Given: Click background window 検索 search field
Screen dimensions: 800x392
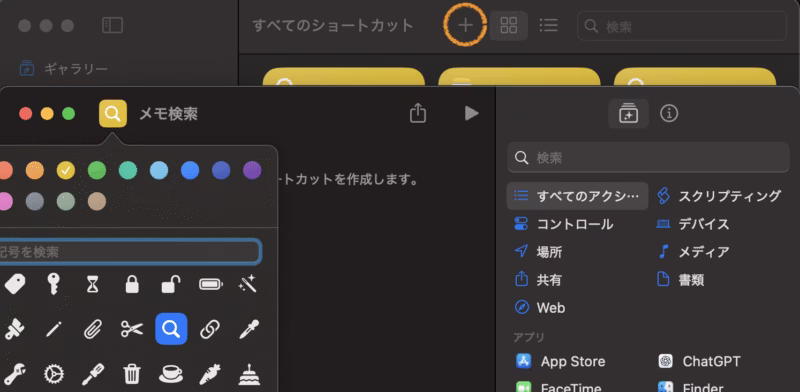Looking at the screenshot, I should (x=682, y=26).
